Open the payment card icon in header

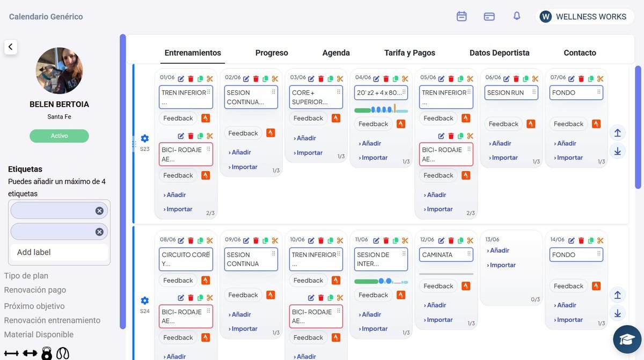coord(489,17)
